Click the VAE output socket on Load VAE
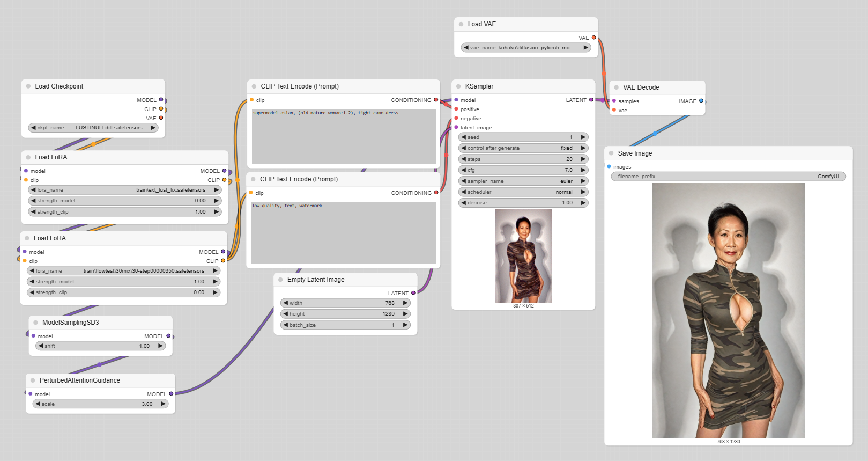Viewport: 868px width, 461px height. click(x=593, y=38)
